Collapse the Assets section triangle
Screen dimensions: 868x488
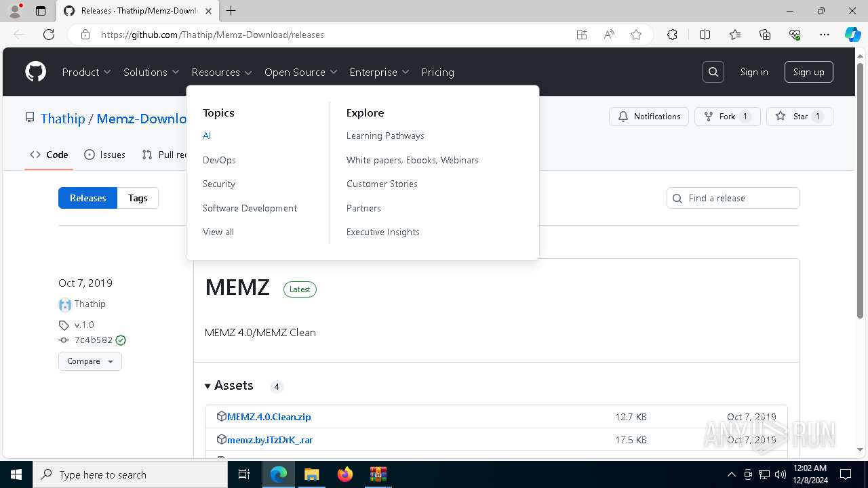click(x=208, y=386)
